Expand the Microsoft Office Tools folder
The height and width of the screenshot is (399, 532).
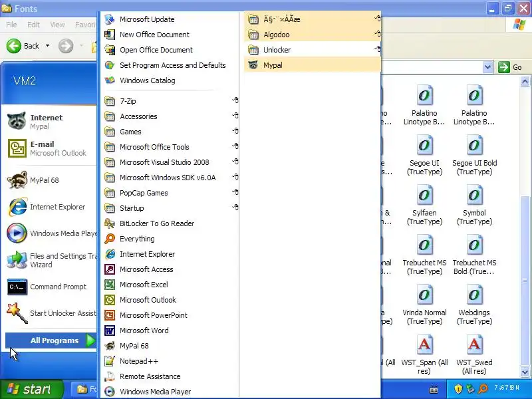pyautogui.click(x=170, y=147)
